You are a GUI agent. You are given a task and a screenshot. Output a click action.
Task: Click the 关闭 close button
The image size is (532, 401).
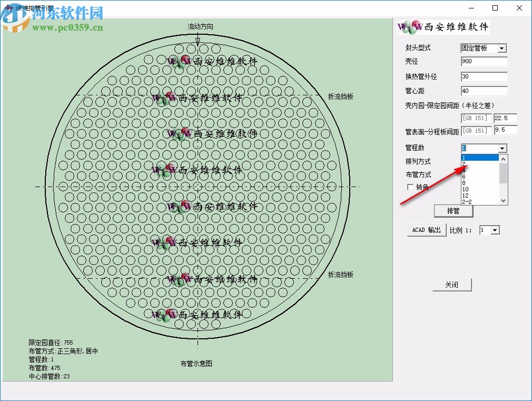tap(452, 284)
